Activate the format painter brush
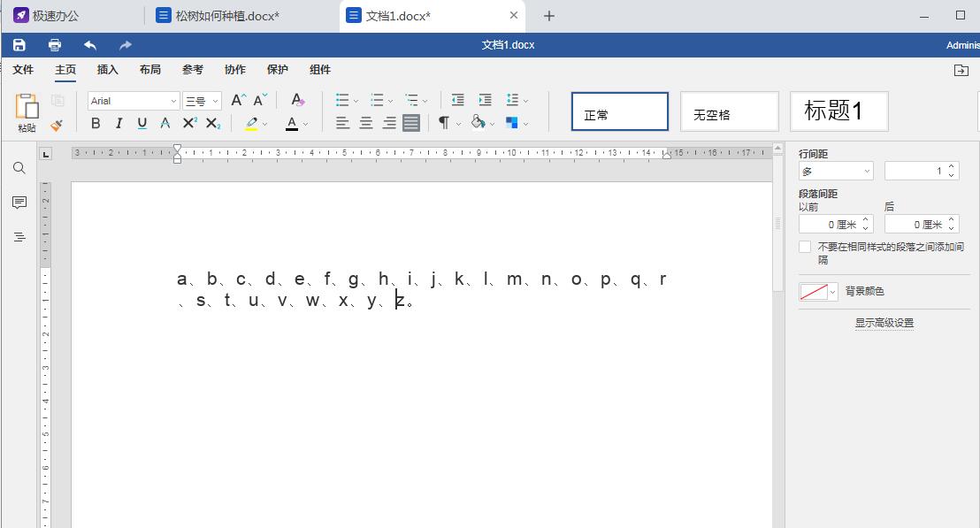980x528 pixels. point(57,125)
